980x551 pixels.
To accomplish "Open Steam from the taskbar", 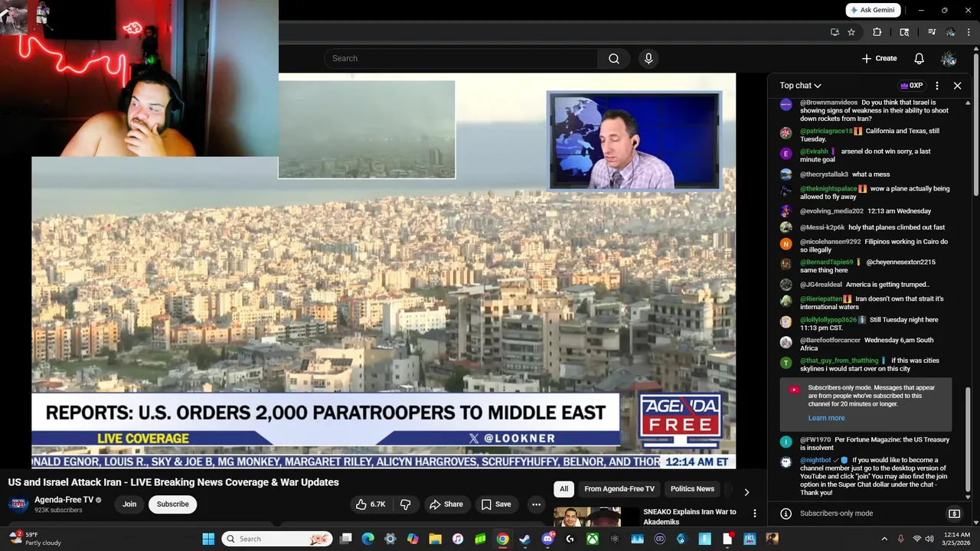I will pos(524,539).
